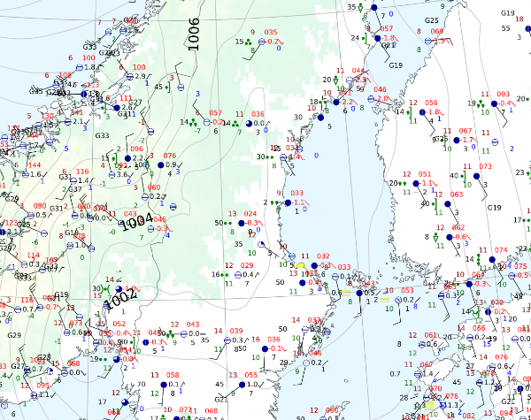
Task: Click the pressure tendency value -2.2
Action: 346,102
